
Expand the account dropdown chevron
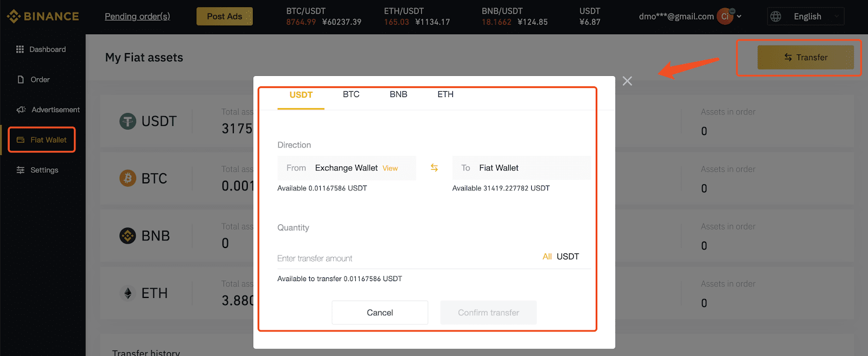point(739,16)
